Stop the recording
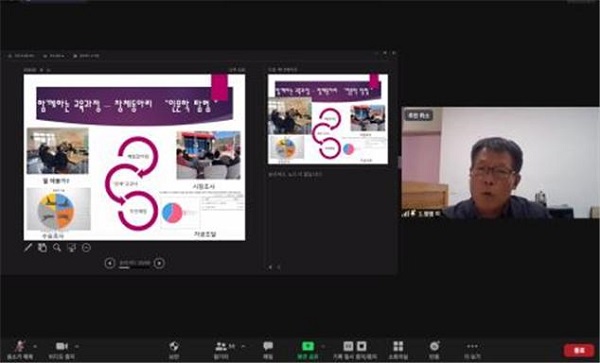The height and width of the screenshot is (363, 600). [362, 346]
